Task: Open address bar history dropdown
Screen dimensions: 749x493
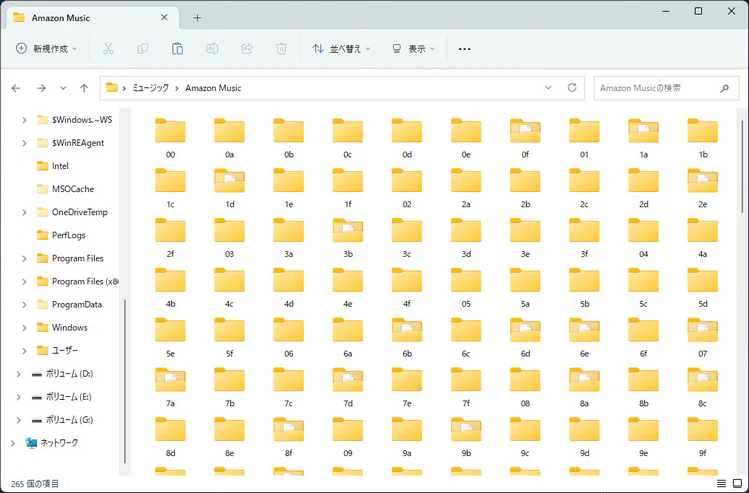Action: tap(548, 87)
